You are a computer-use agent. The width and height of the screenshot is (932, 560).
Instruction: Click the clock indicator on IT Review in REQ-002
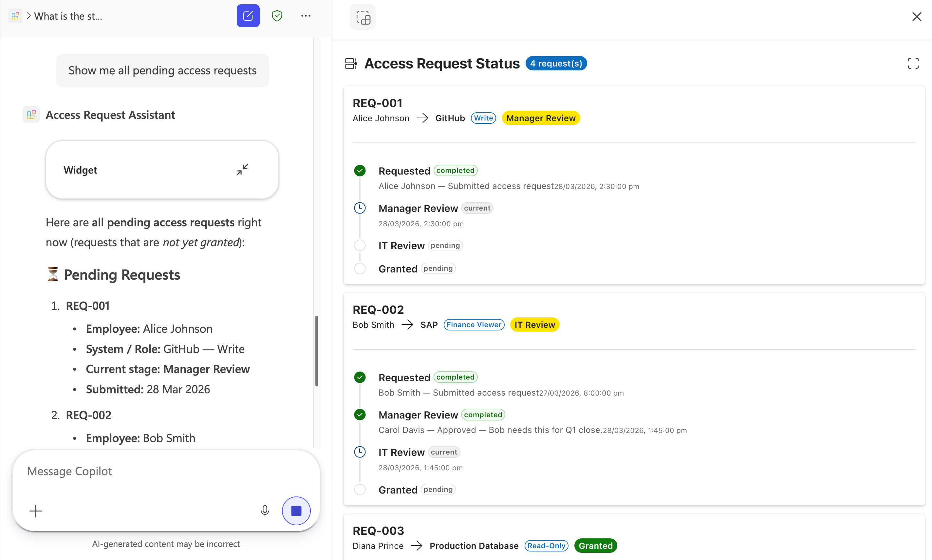[360, 452]
